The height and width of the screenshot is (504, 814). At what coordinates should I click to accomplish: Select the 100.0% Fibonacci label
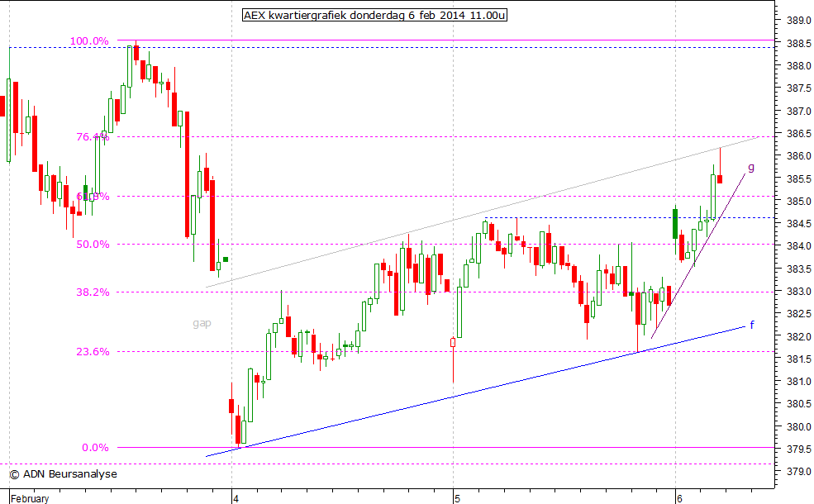[x=89, y=41]
